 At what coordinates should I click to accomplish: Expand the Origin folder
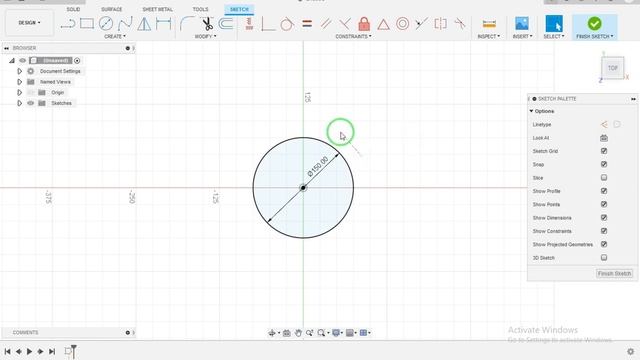[x=19, y=93]
